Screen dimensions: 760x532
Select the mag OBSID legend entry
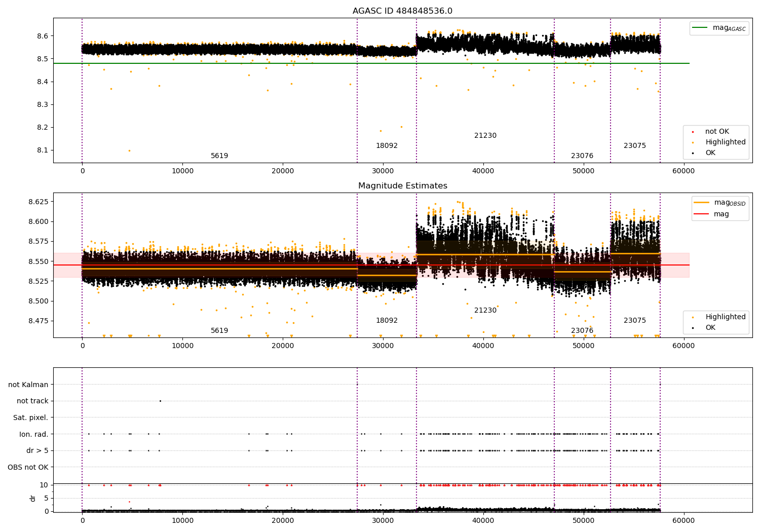coord(720,203)
